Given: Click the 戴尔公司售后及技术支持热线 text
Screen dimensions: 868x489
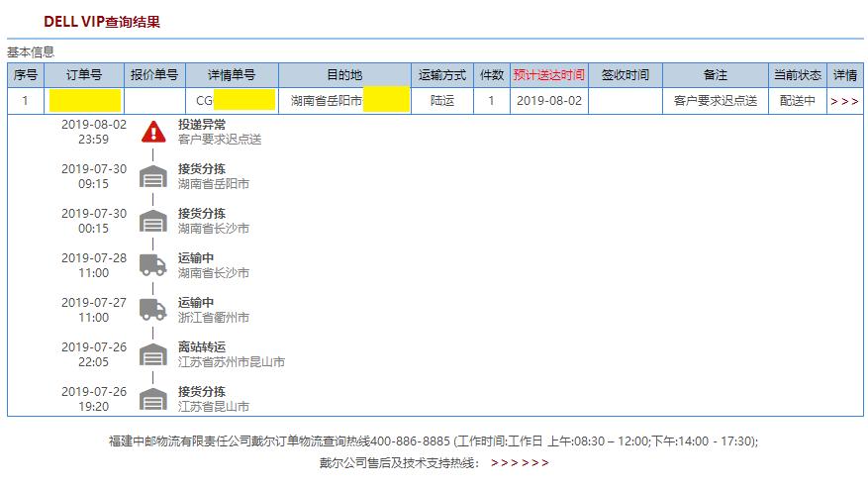Looking at the screenshot, I should (x=399, y=463).
